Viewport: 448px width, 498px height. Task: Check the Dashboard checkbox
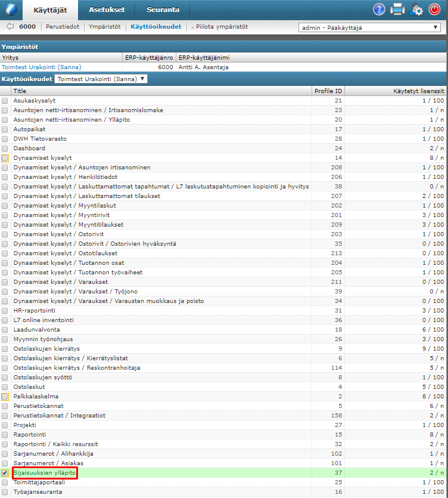(x=5, y=149)
